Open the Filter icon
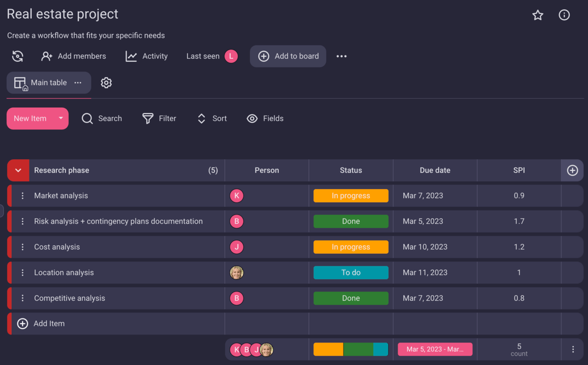This screenshot has width=588, height=365. tap(147, 118)
